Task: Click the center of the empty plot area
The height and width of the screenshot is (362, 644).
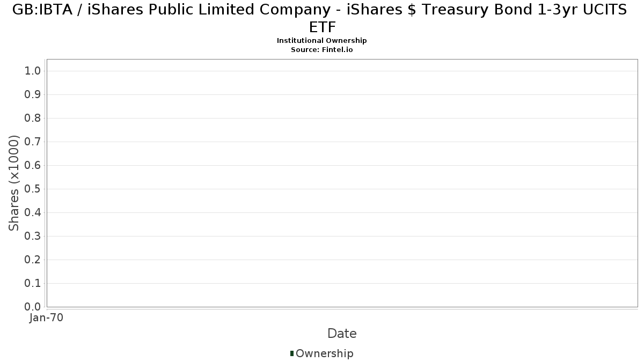Action: click(342, 183)
